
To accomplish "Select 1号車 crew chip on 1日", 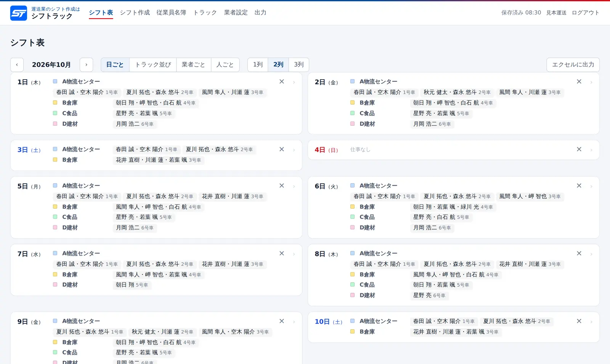I will point(87,92).
